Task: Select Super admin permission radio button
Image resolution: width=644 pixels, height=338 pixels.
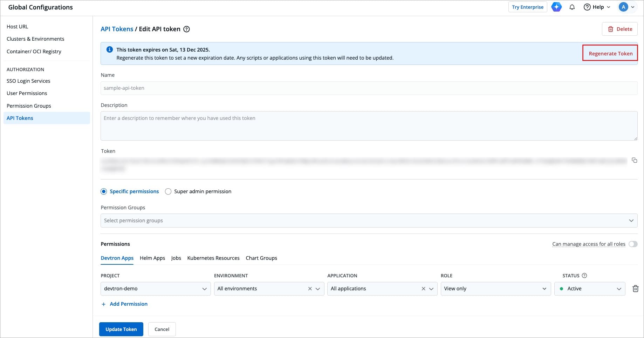Action: point(168,191)
